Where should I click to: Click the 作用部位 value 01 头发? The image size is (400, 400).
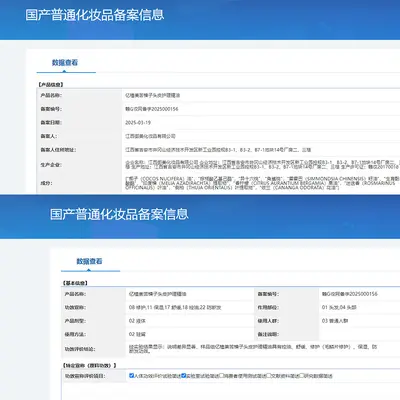point(339,307)
